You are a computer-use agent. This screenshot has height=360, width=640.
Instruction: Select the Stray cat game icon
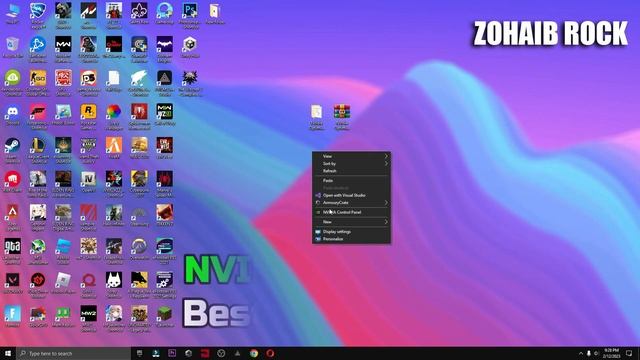(114, 280)
